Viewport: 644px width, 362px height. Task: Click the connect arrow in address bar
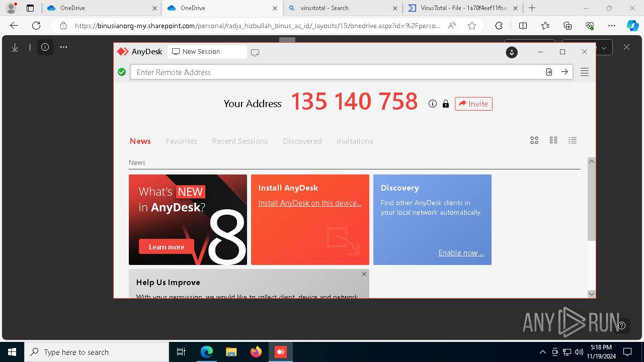click(565, 72)
